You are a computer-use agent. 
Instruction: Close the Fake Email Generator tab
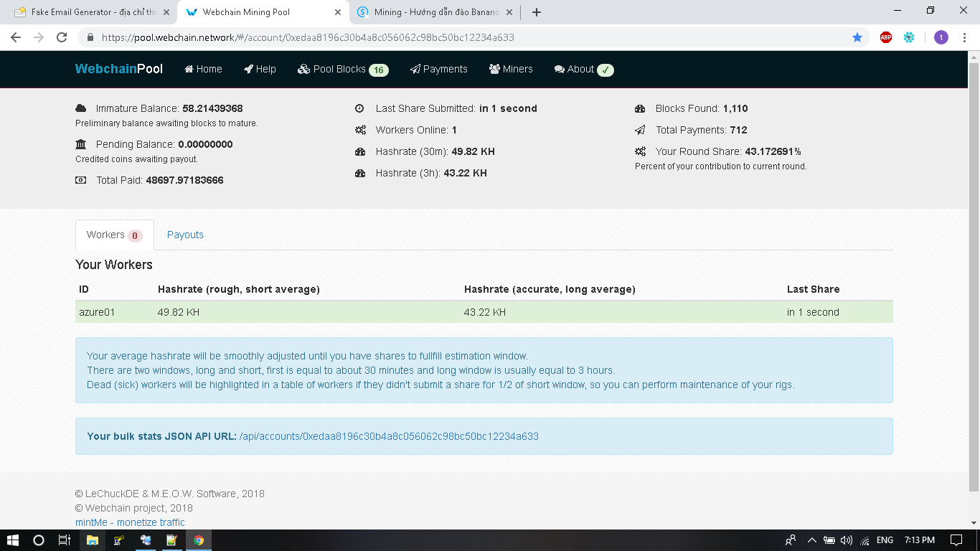tap(167, 12)
